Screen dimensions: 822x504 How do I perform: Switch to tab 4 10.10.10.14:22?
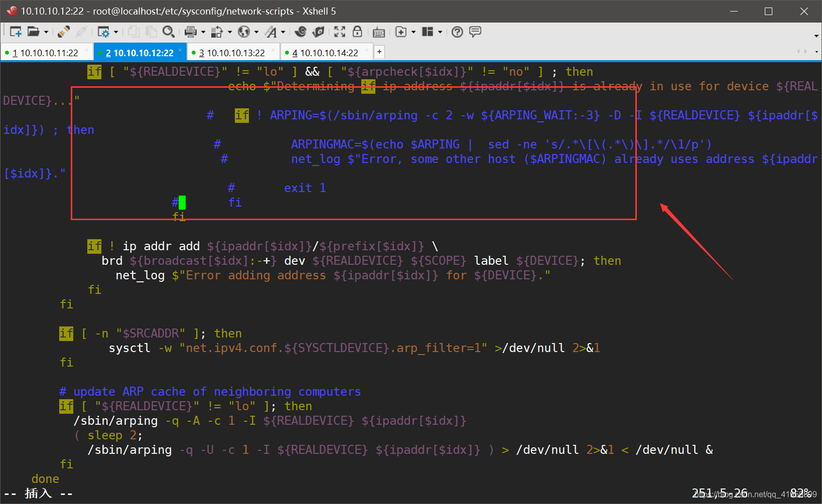(x=325, y=53)
